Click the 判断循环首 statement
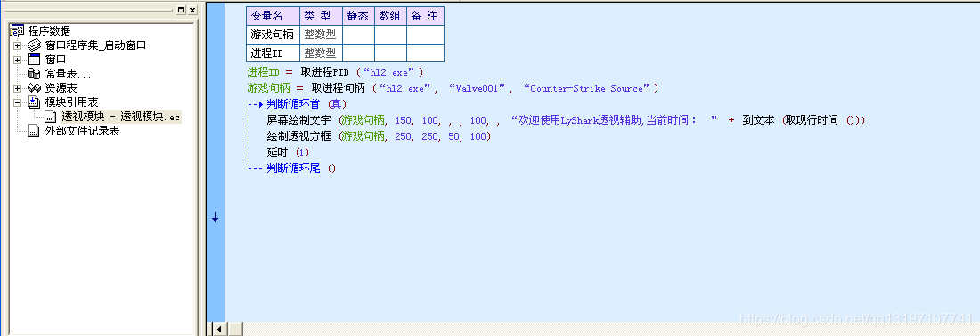Image resolution: width=980 pixels, height=336 pixels. 294,104
